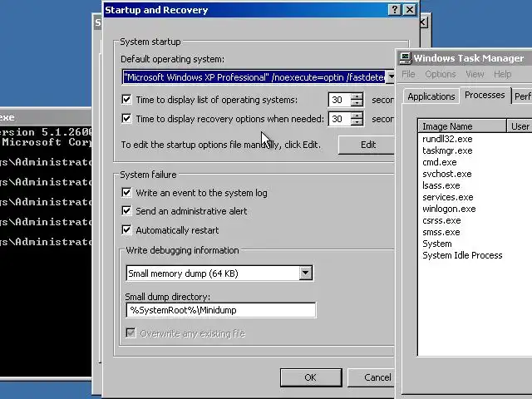Screen dimensions: 532x399
Task: Increase recovery options time spinner
Action: [357, 116]
